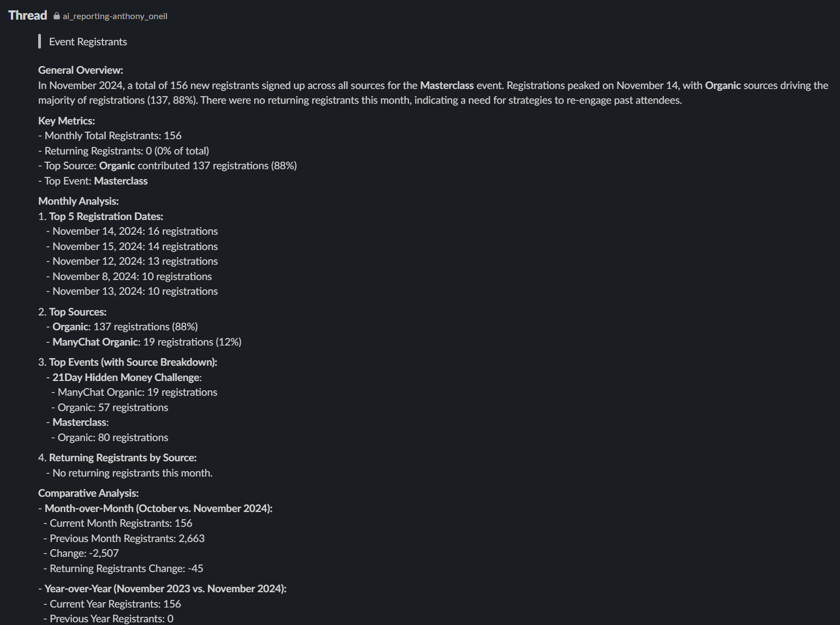Open the ai_reporting-anthony_oneil channel link
840x625 pixels.
click(115, 16)
